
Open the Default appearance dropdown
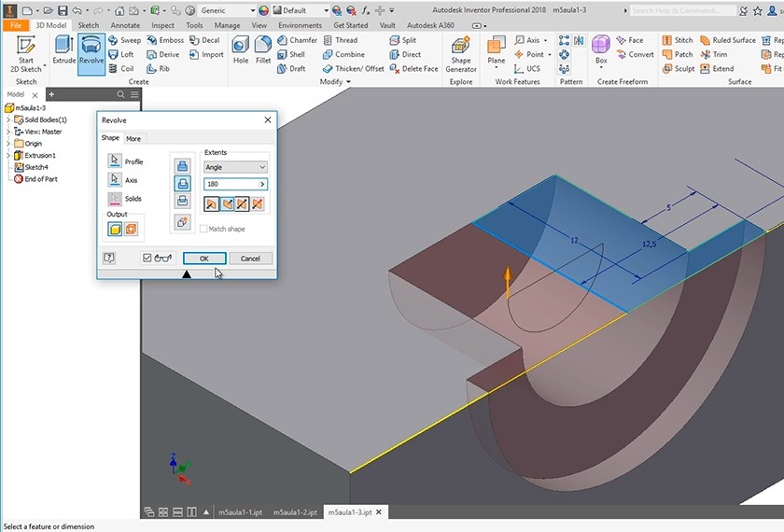pyautogui.click(x=303, y=10)
